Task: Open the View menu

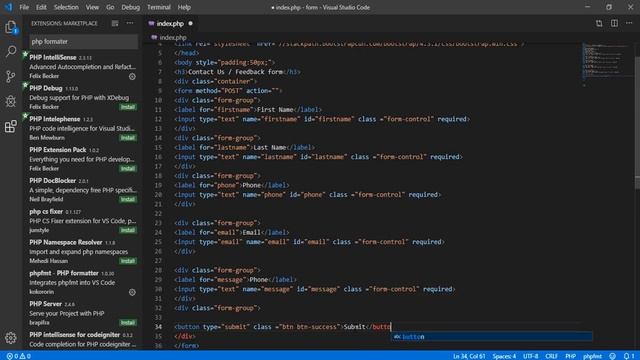Action: (92, 7)
